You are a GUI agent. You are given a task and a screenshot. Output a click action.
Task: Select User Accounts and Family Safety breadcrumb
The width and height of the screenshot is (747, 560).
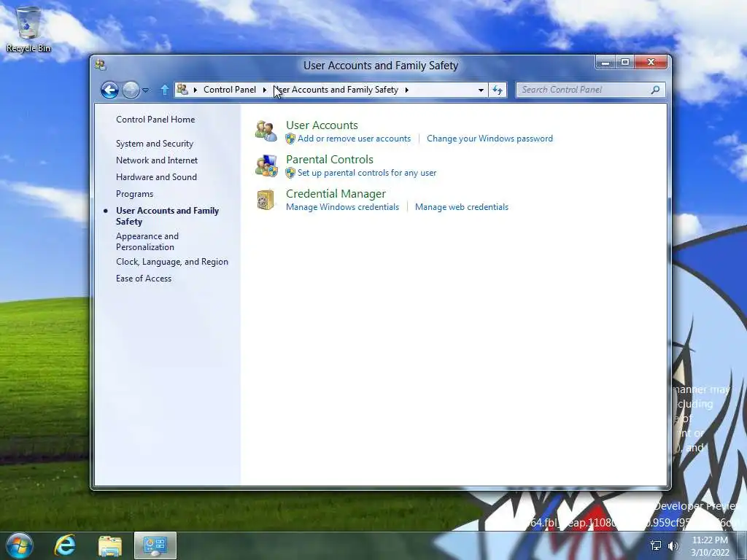click(336, 90)
